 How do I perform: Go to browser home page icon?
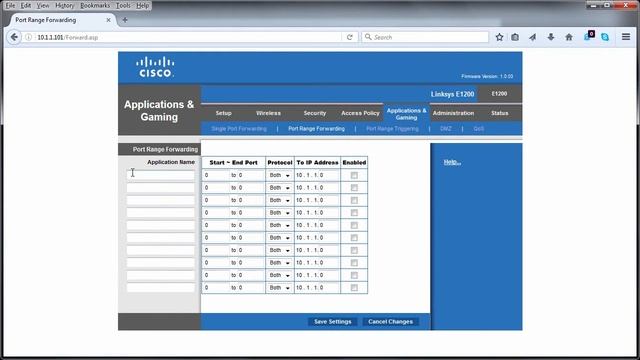pyautogui.click(x=569, y=37)
